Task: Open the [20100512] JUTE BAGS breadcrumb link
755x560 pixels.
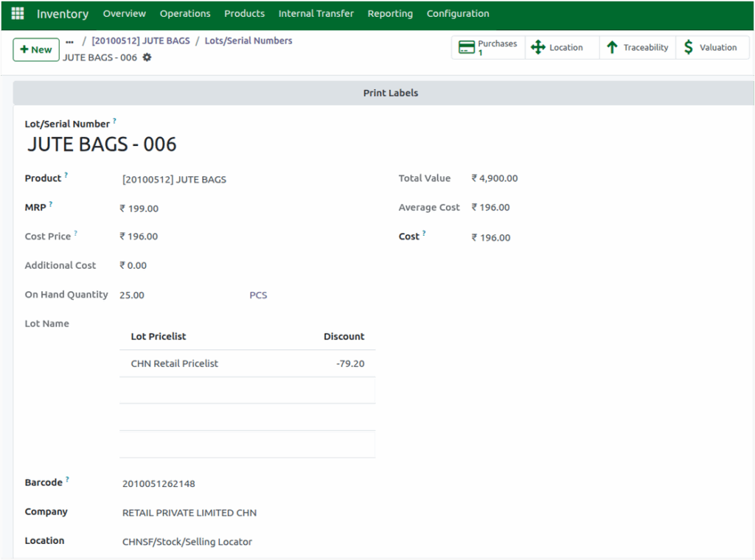Action: (141, 41)
